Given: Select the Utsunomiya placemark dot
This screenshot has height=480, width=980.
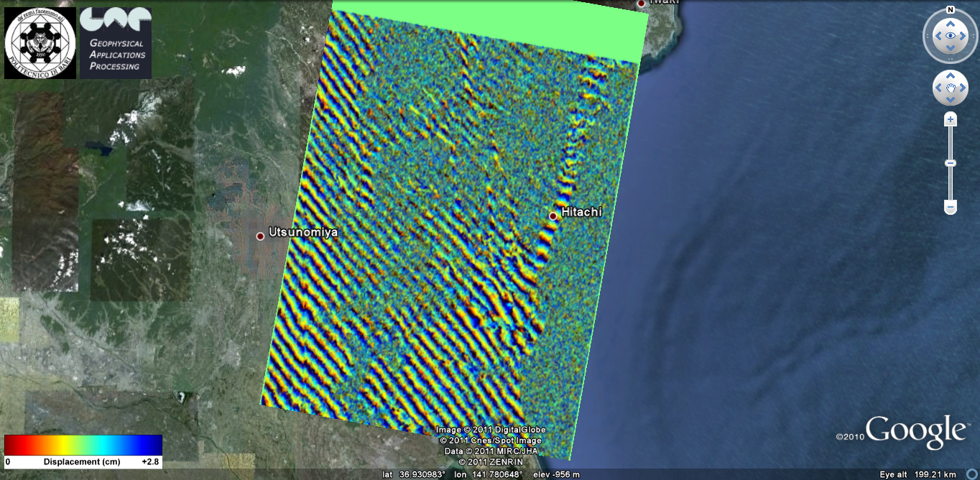Looking at the screenshot, I should [260, 236].
